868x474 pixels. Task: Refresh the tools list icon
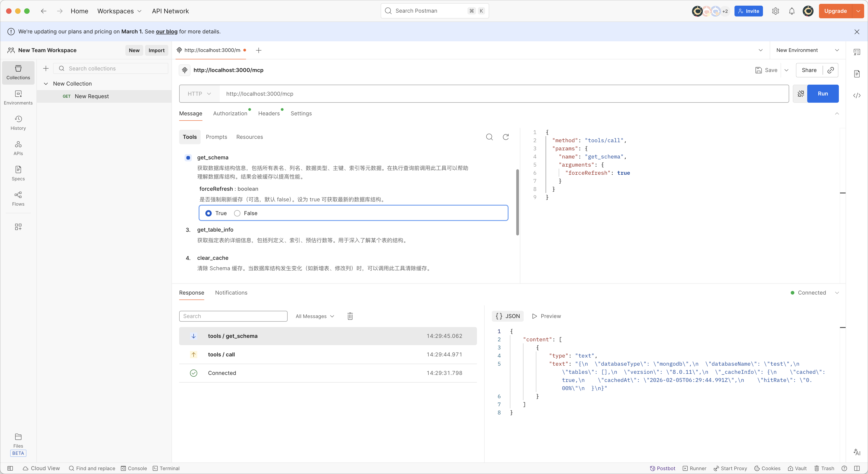pos(505,137)
